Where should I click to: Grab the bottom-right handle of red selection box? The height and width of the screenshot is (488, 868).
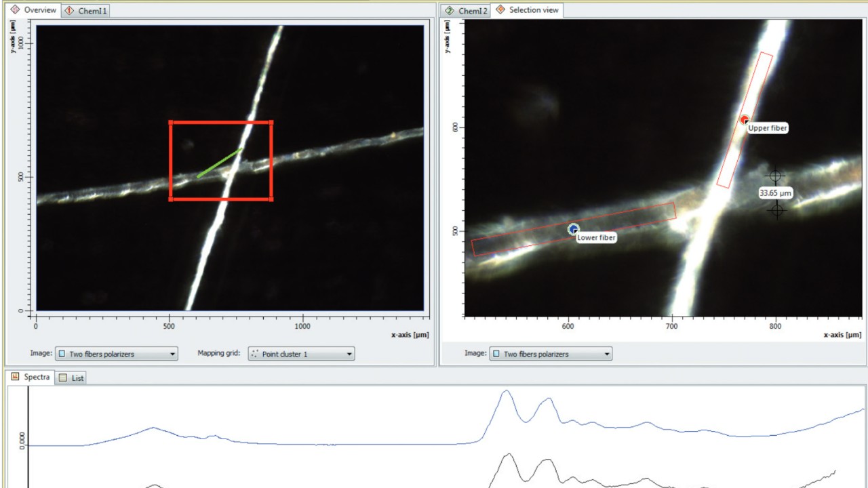271,199
